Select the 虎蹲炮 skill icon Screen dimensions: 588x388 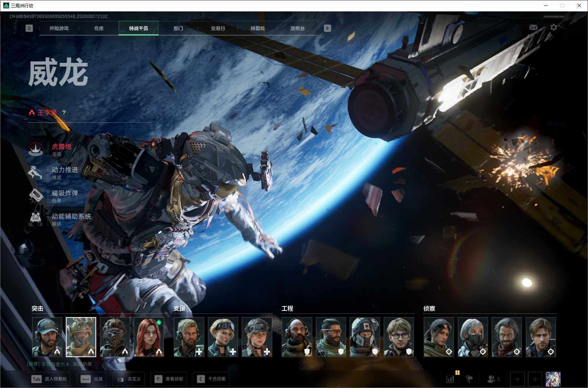[x=36, y=149]
